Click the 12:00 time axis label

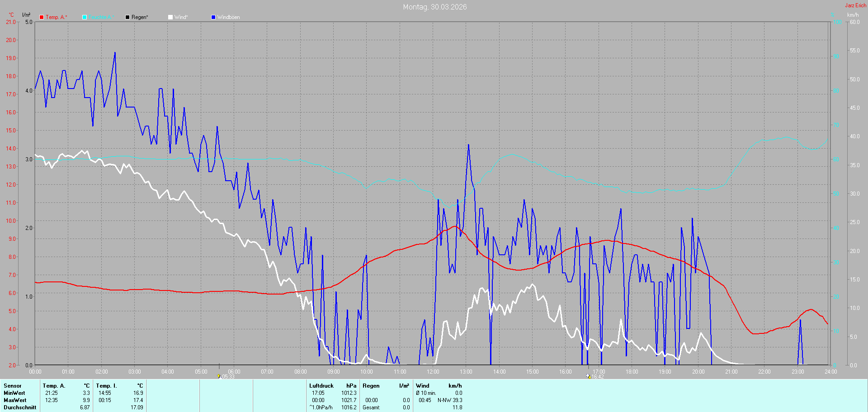[433, 372]
